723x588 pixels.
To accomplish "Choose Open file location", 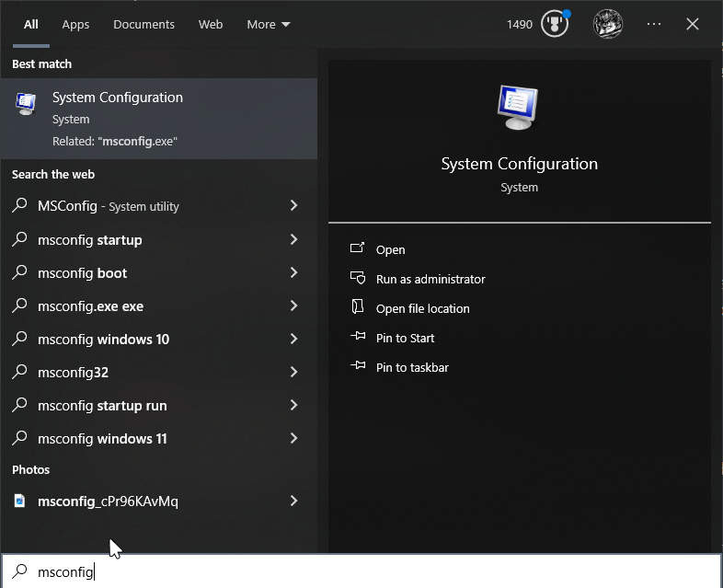I will pyautogui.click(x=423, y=308).
